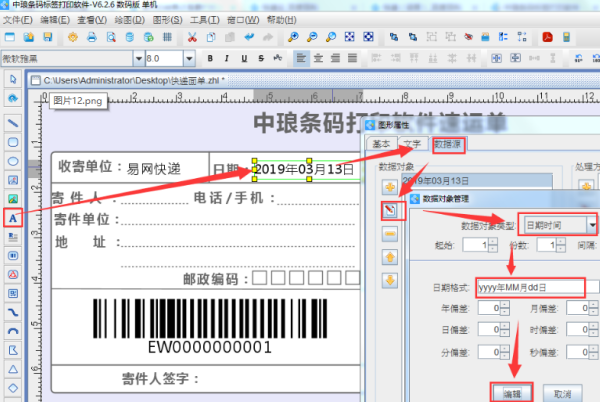Open the 数据对象类型 dropdown
This screenshot has height=402, width=600.
point(590,226)
